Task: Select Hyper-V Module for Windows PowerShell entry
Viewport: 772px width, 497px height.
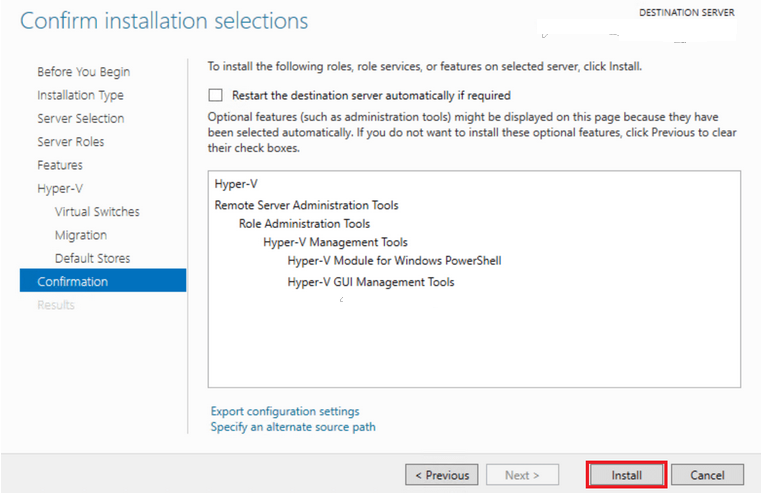Action: pyautogui.click(x=394, y=261)
